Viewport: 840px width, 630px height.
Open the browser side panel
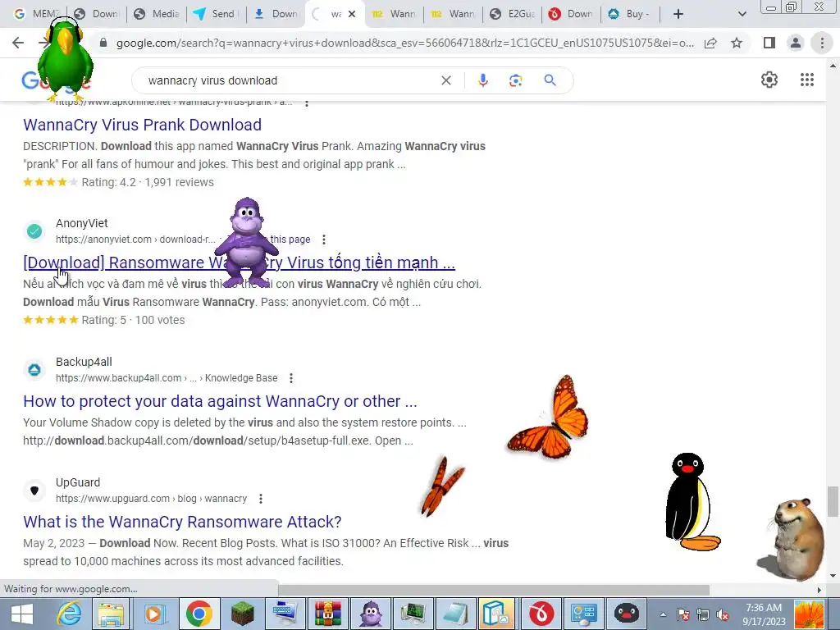tap(769, 43)
